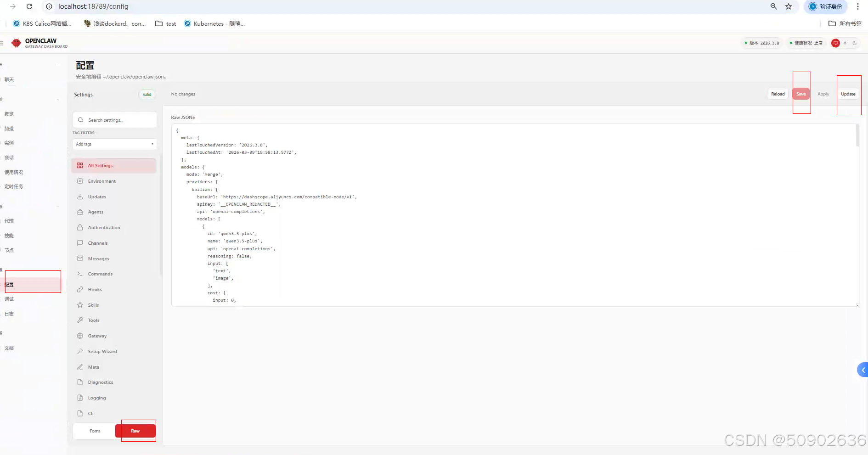This screenshot has height=455, width=868.
Task: Click the Gateway globe icon
Action: click(80, 336)
